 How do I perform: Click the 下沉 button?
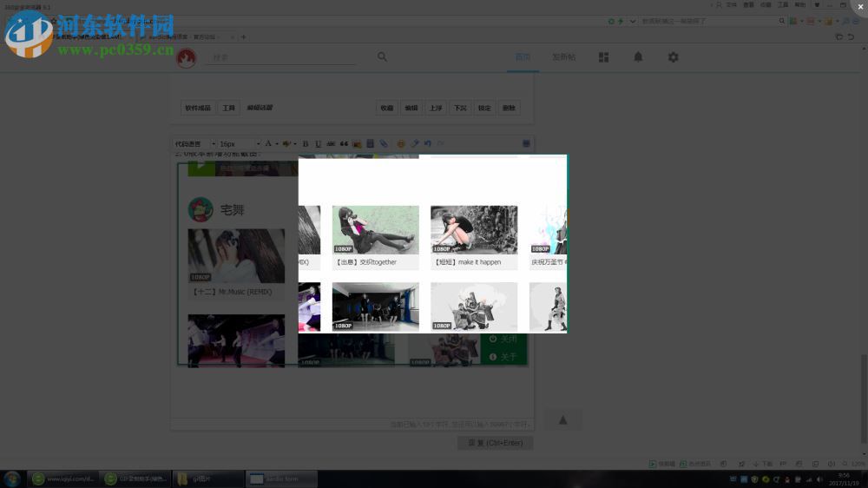click(460, 108)
